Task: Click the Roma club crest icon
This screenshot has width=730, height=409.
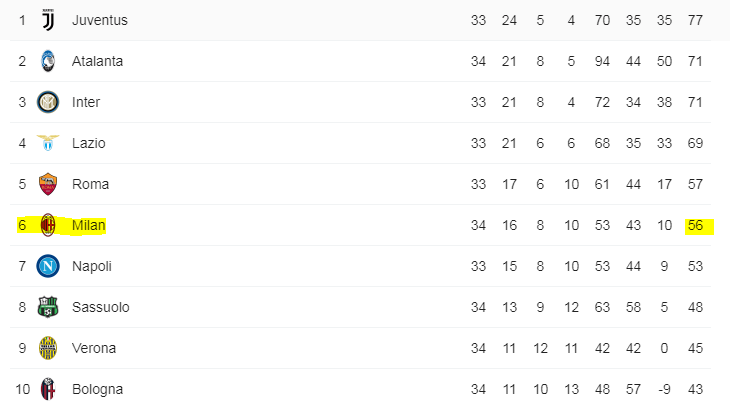Action: coord(47,184)
